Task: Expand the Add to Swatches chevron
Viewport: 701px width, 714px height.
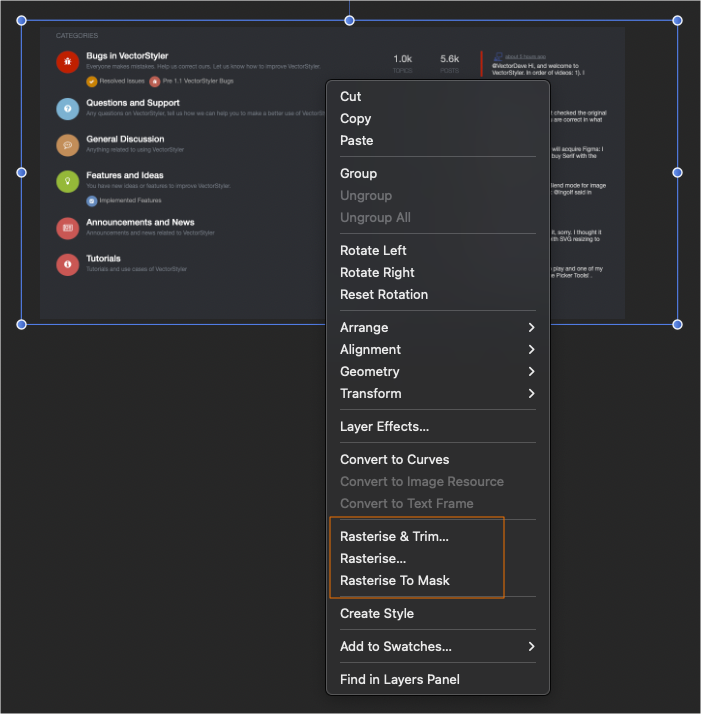Action: (531, 647)
